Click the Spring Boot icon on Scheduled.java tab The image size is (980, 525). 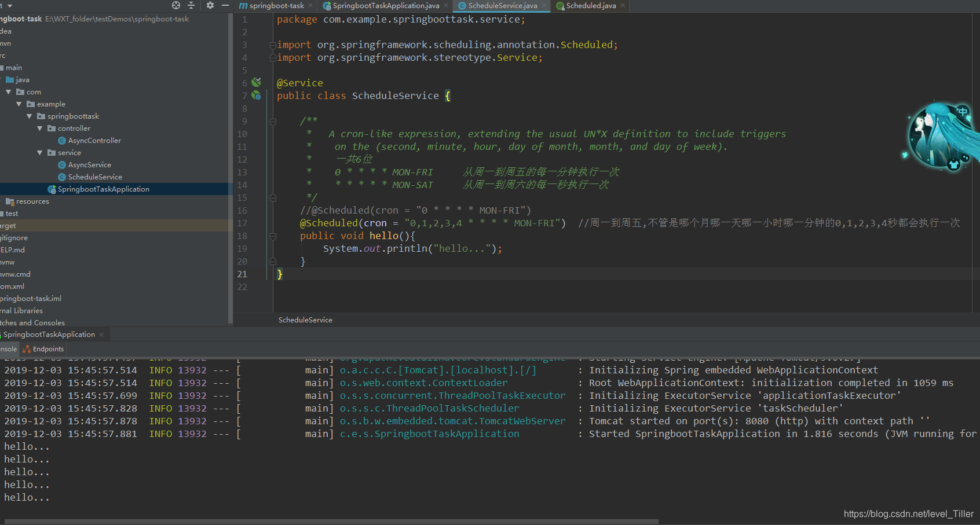(x=560, y=6)
